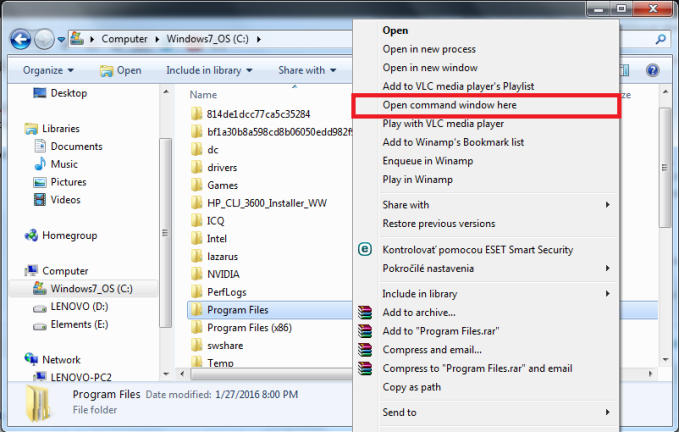Select the Program Files (x86) folder

click(249, 328)
